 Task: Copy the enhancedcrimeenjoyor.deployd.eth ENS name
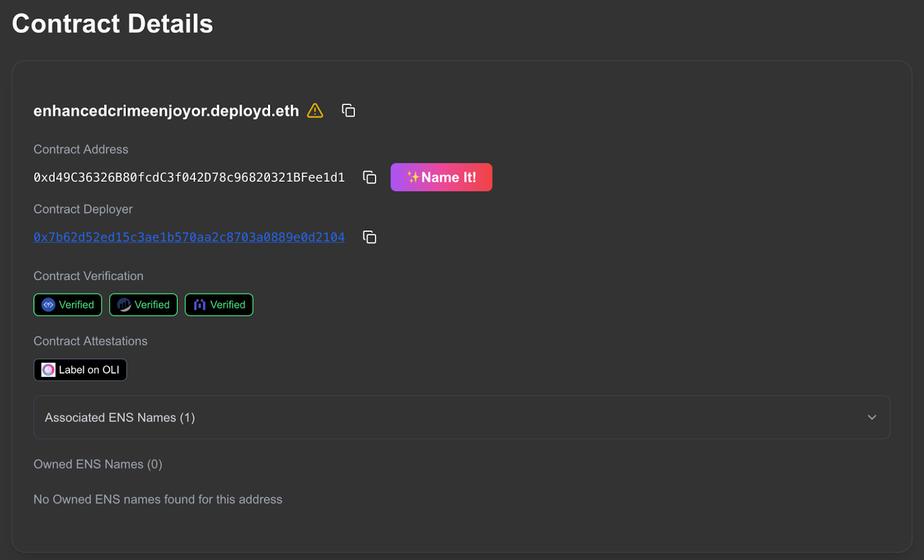(x=348, y=110)
